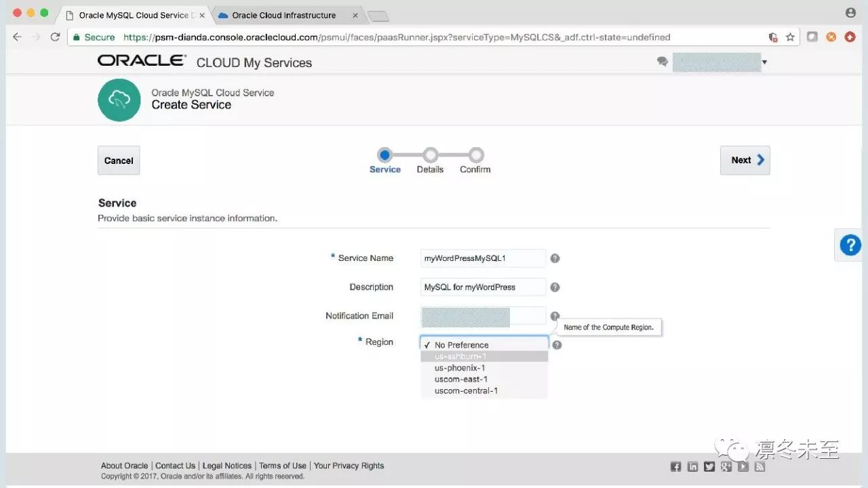Viewport: 868px width, 488px height.
Task: Open the YouTube icon in footer
Action: (x=743, y=466)
